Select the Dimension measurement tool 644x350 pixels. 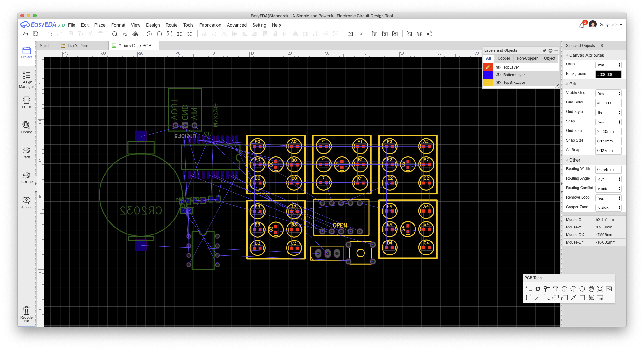coord(573,298)
